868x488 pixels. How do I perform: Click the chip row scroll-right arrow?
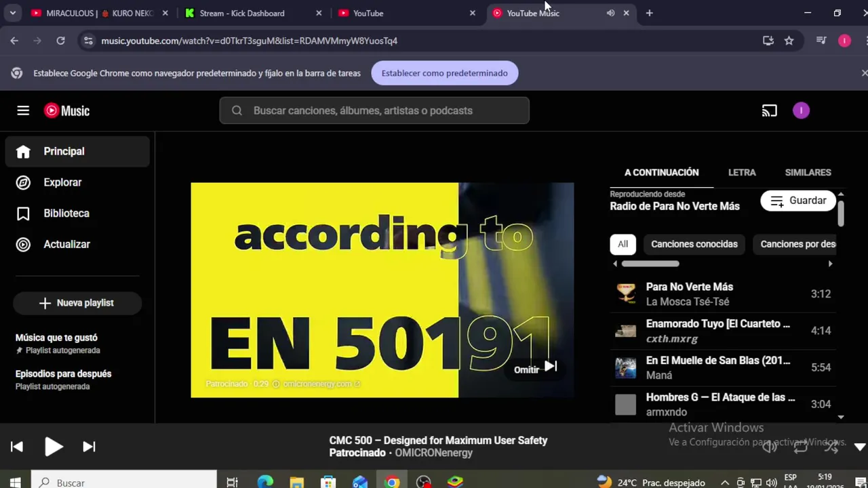pyautogui.click(x=830, y=264)
